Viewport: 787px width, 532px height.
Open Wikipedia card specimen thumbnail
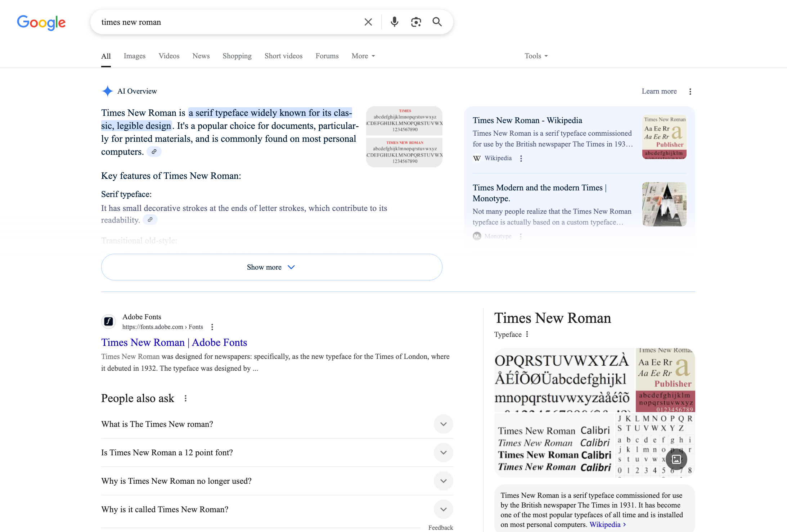(664, 137)
